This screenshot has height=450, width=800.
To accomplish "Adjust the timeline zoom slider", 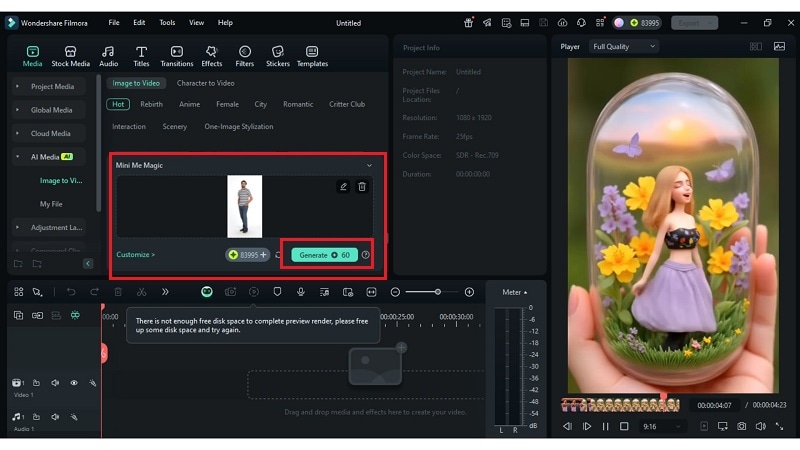I will (437, 292).
